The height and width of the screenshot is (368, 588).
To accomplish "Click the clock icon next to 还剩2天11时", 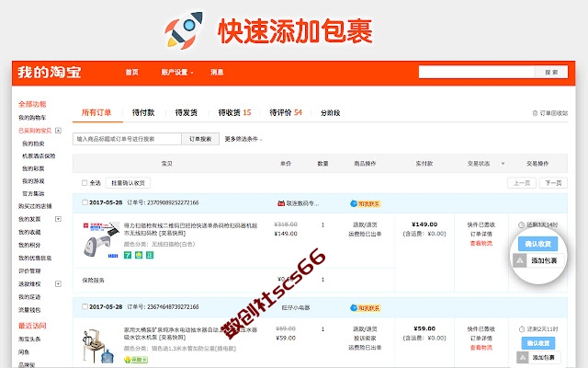I will [x=521, y=329].
